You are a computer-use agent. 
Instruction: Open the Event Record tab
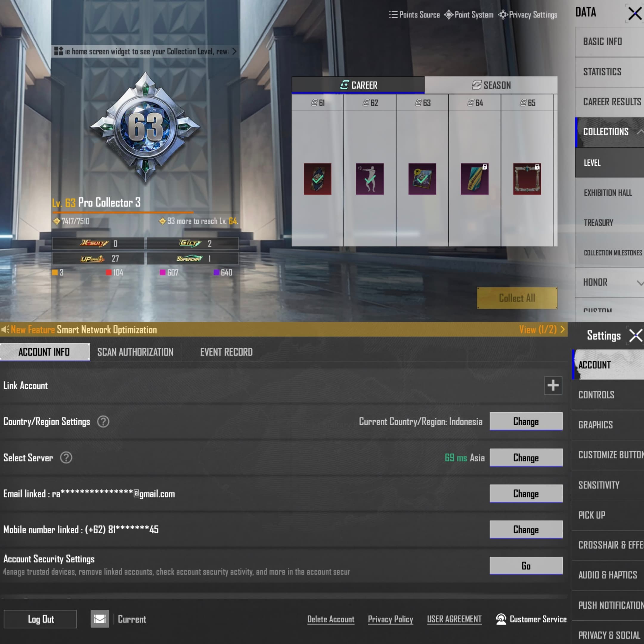(226, 352)
